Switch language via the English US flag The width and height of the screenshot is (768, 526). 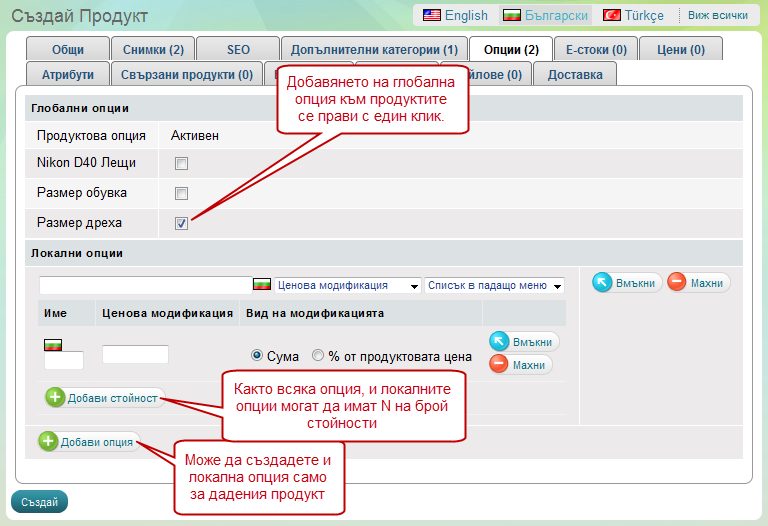click(432, 15)
